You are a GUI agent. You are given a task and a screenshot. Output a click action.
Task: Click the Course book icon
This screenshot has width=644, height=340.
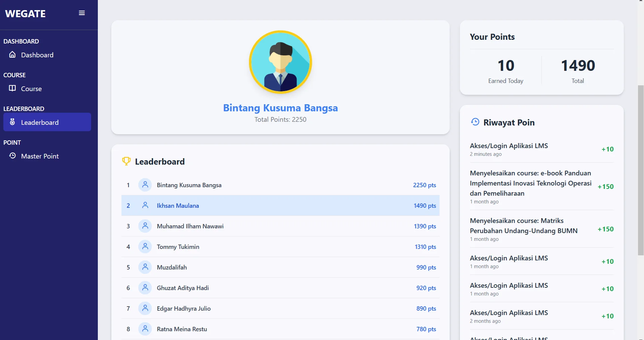click(x=12, y=88)
